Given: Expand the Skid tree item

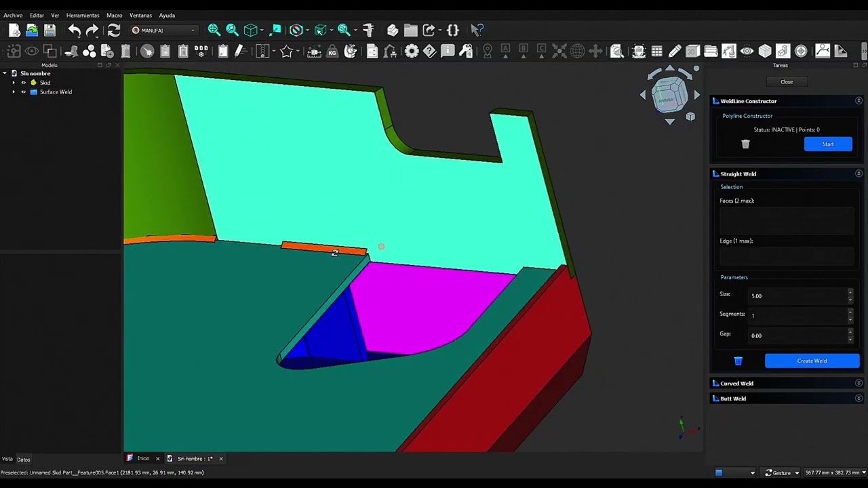Looking at the screenshot, I should coord(14,83).
